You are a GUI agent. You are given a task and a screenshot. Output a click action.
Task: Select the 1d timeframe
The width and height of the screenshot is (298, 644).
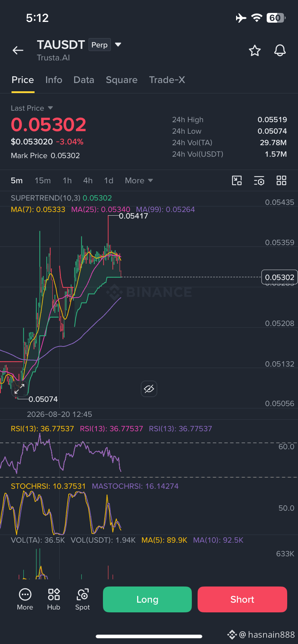[x=109, y=180]
